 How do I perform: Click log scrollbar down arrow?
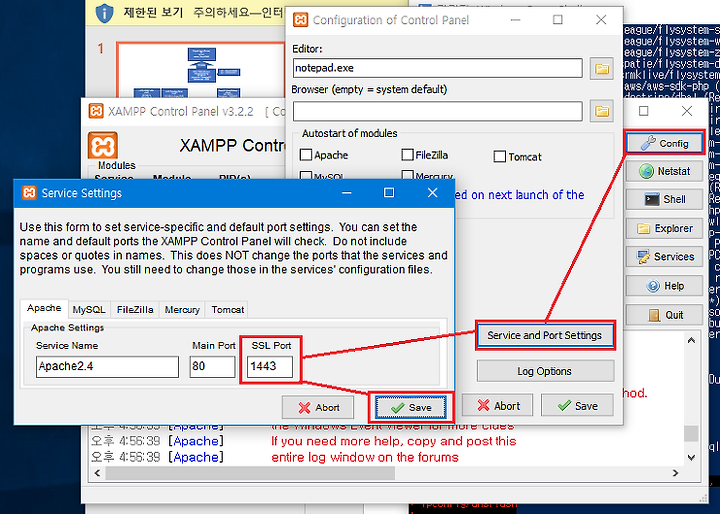[692, 457]
